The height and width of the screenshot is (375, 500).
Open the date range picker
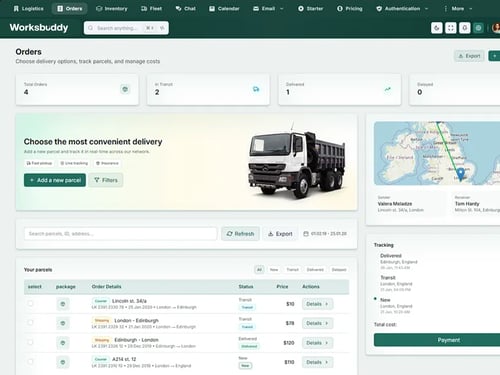point(325,234)
